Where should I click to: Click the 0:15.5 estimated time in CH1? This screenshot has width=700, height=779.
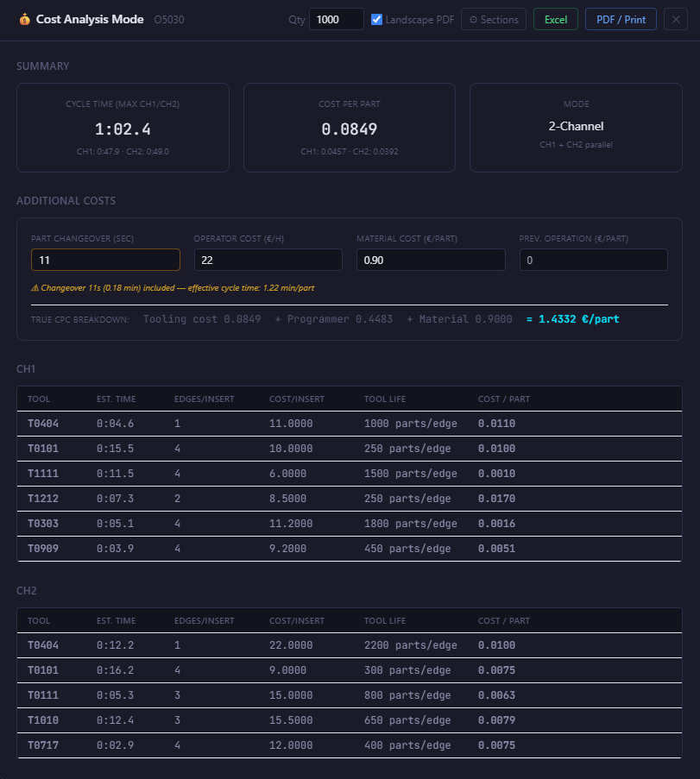(115, 449)
